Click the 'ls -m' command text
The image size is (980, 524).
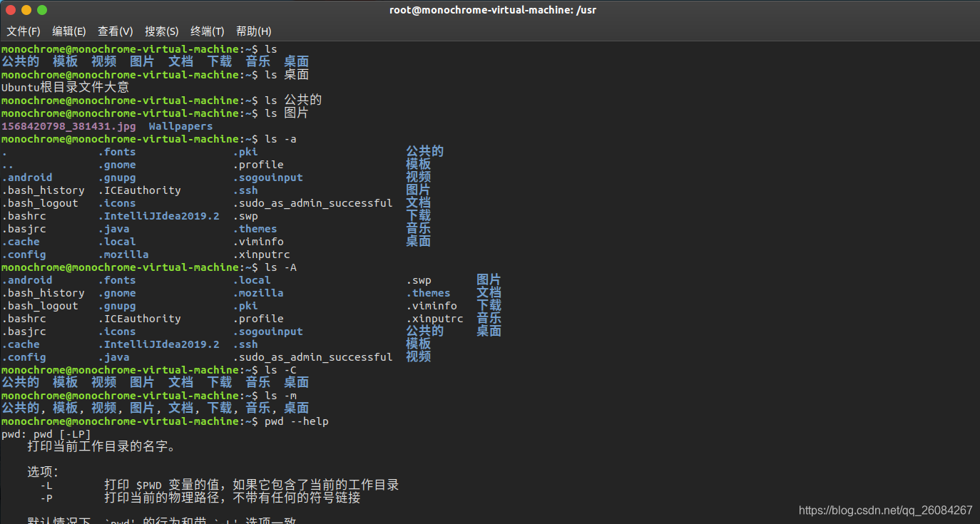[x=280, y=396]
